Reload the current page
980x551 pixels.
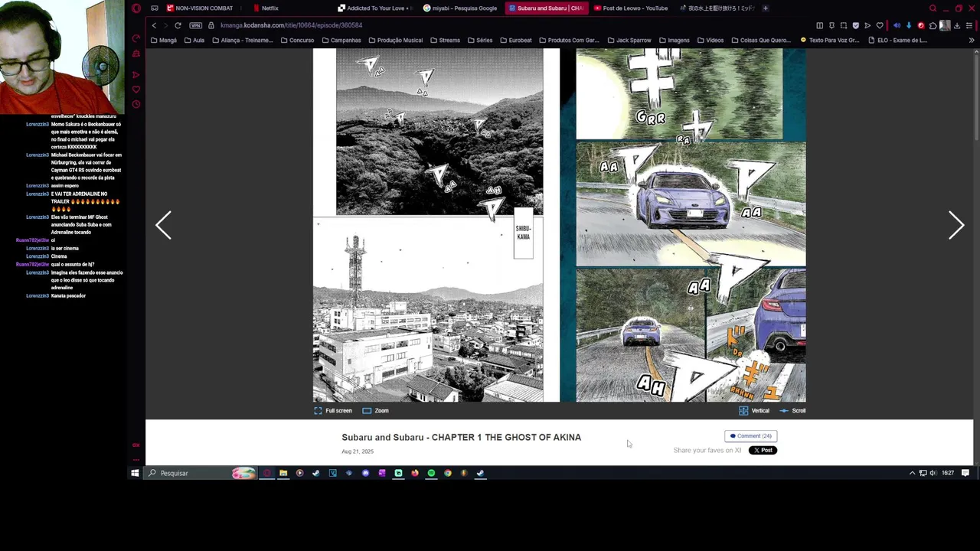(x=178, y=25)
